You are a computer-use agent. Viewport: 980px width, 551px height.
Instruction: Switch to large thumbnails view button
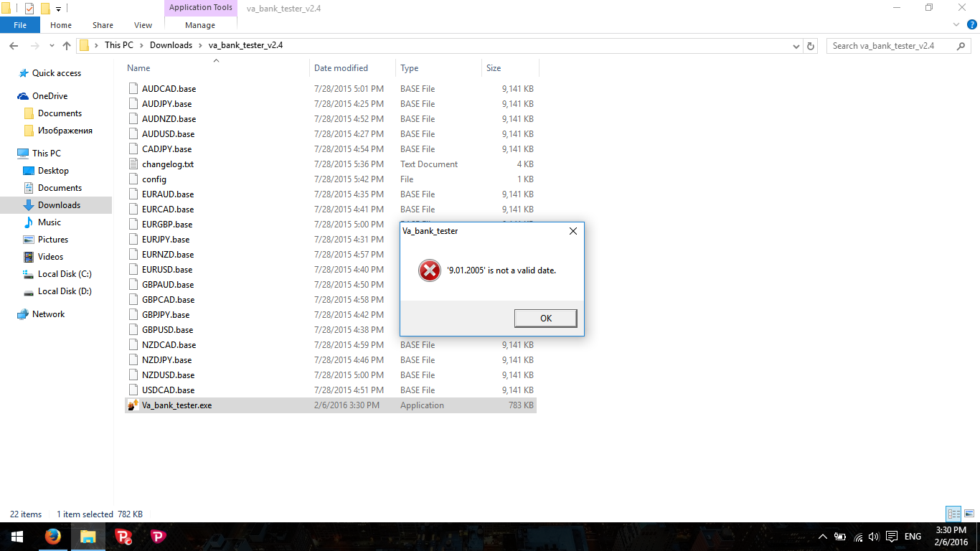point(969,514)
